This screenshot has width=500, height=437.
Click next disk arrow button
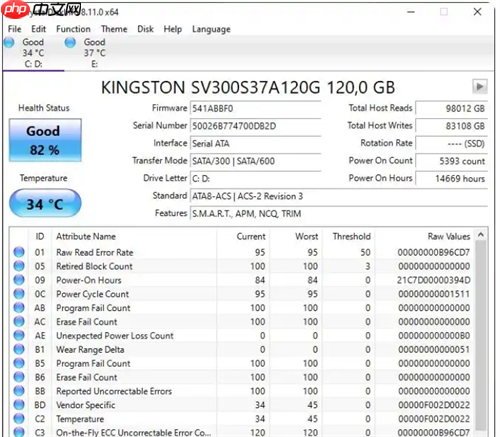coord(480,87)
